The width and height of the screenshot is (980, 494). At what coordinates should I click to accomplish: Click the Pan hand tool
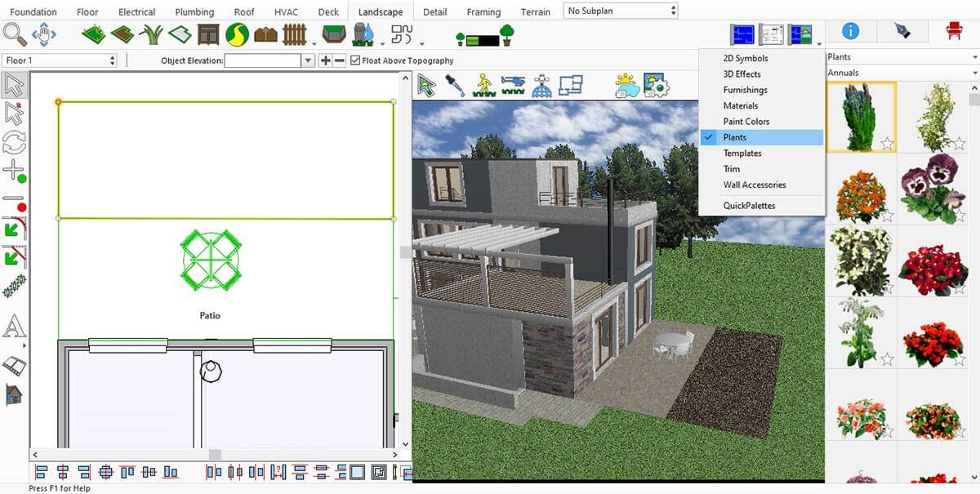click(x=43, y=34)
